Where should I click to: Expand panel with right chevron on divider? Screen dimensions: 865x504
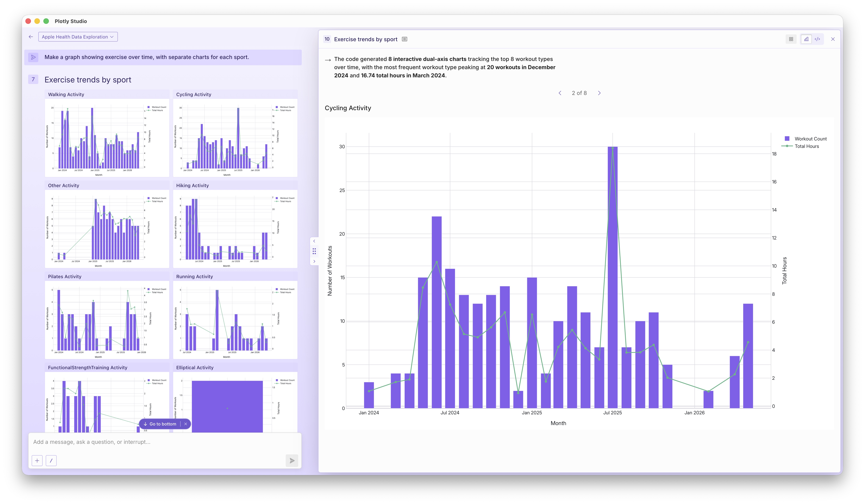tap(314, 261)
